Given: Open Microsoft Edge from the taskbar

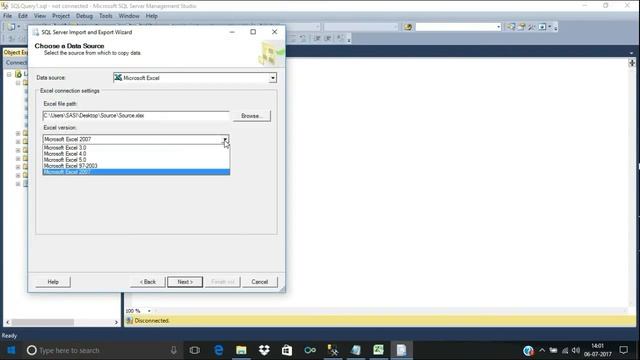Looking at the screenshot, I should tap(219, 350).
